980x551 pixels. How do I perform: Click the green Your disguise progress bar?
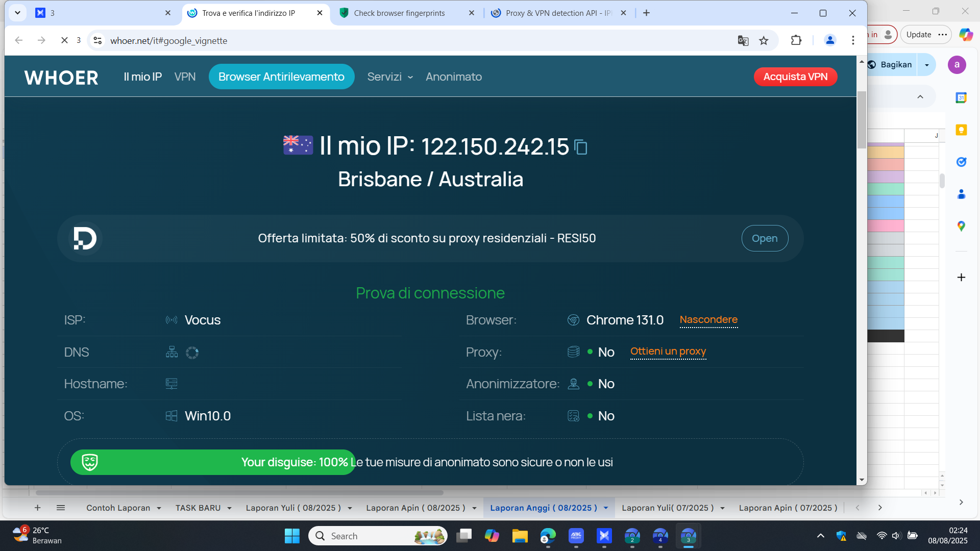click(x=213, y=462)
